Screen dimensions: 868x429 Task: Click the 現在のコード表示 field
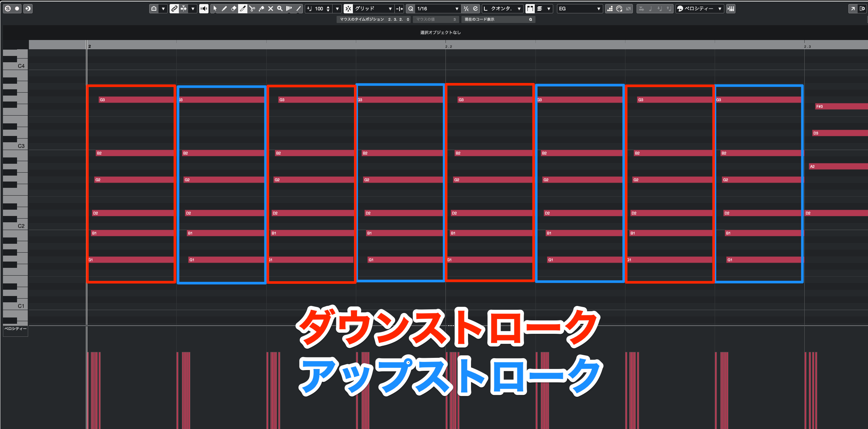tap(498, 19)
